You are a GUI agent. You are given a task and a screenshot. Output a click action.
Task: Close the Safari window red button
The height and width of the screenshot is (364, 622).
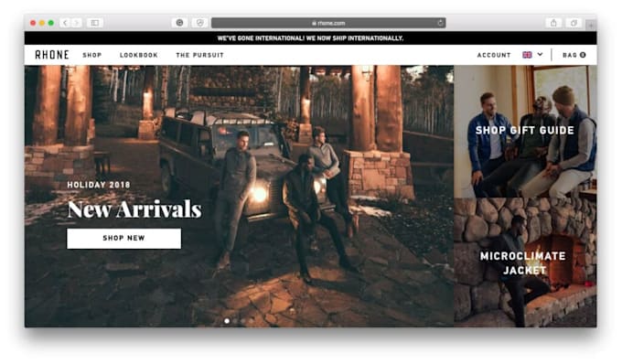(33, 23)
